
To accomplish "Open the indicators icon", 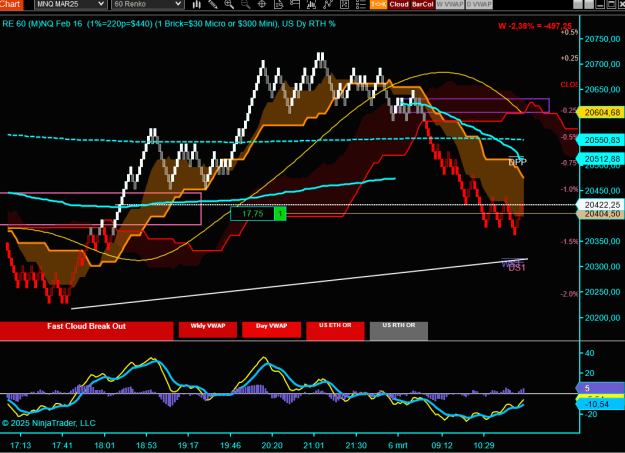I will [311, 4].
